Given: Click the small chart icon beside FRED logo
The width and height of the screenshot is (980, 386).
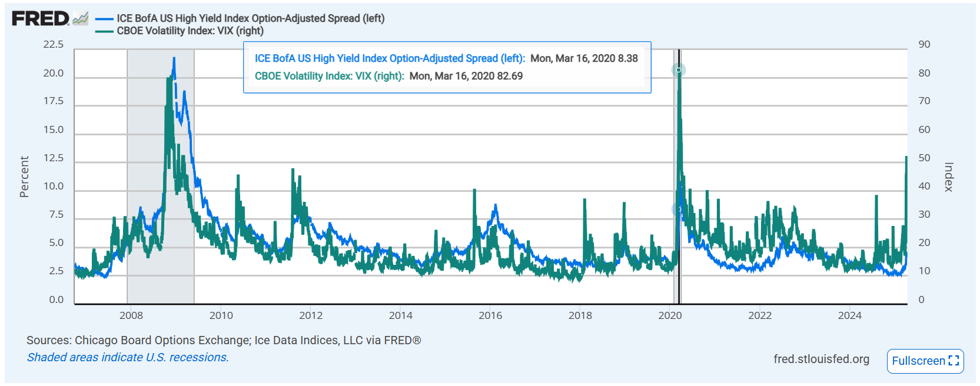Looking at the screenshot, I should pos(81,19).
